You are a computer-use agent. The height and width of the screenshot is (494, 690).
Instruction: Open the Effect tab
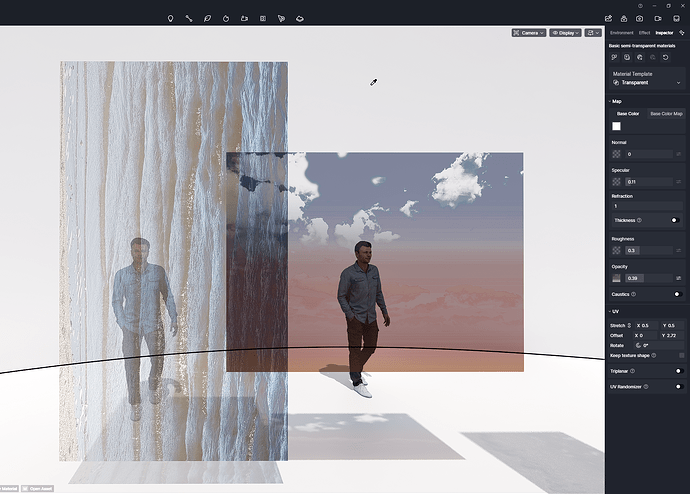[x=644, y=33]
